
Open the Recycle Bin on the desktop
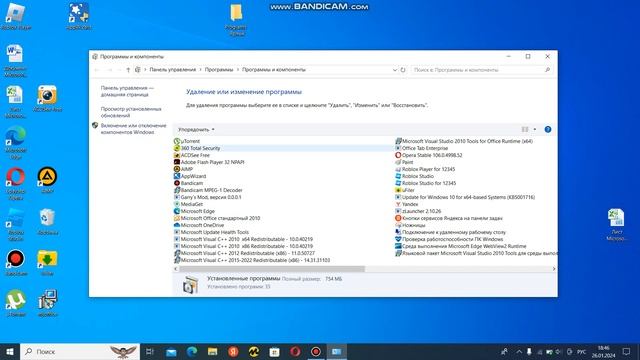[x=47, y=221]
